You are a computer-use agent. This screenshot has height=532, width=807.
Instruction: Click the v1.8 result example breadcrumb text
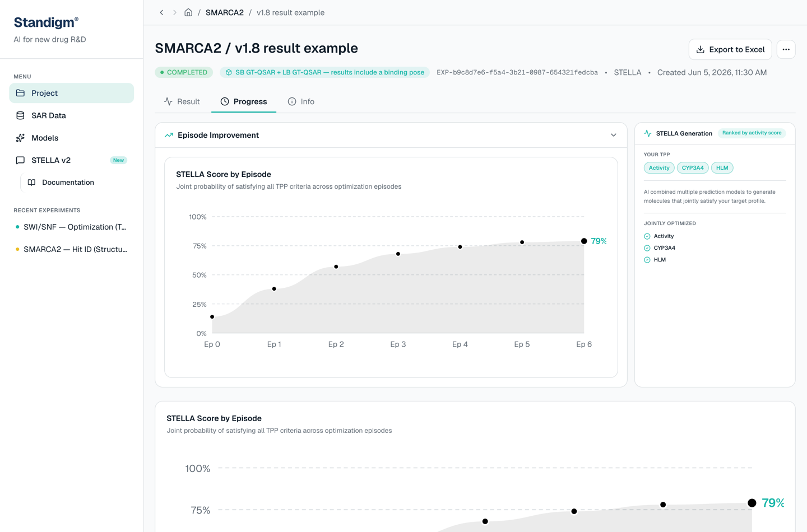click(290, 12)
